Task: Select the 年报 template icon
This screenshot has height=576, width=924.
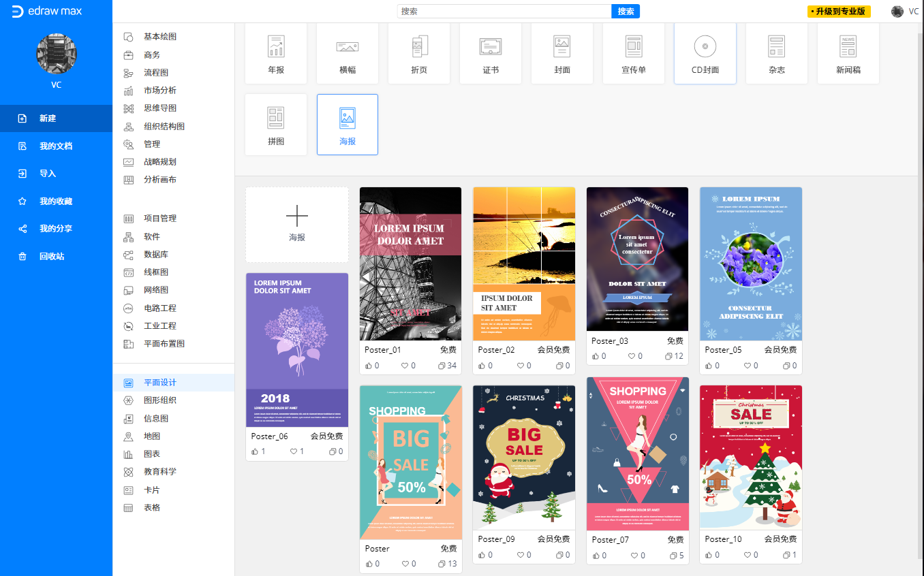Action: [276, 46]
